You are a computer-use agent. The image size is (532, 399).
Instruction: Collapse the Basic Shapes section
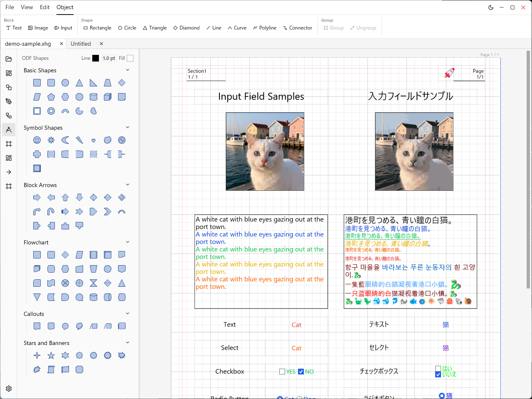point(128,70)
